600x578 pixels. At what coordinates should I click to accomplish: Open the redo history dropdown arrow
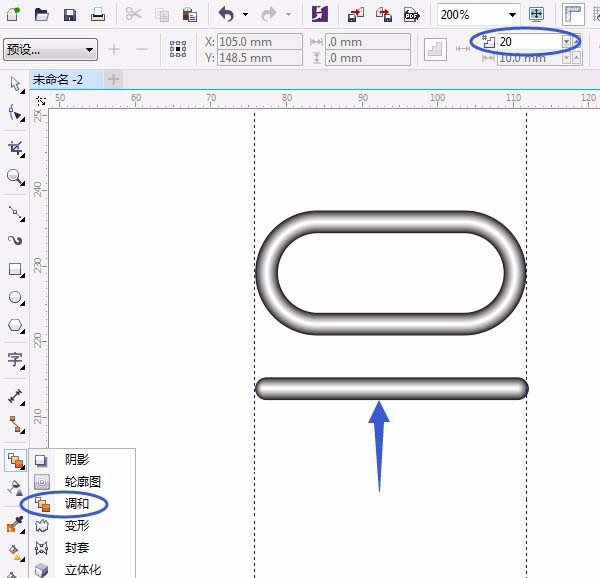[x=289, y=15]
